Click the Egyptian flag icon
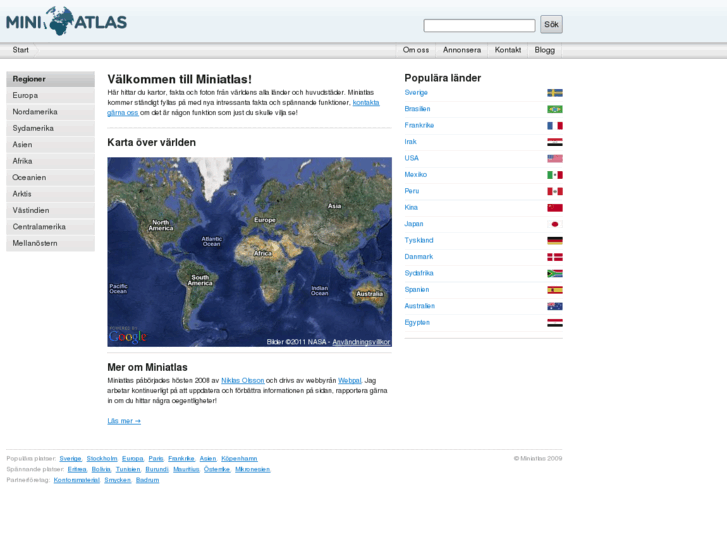 click(555, 323)
